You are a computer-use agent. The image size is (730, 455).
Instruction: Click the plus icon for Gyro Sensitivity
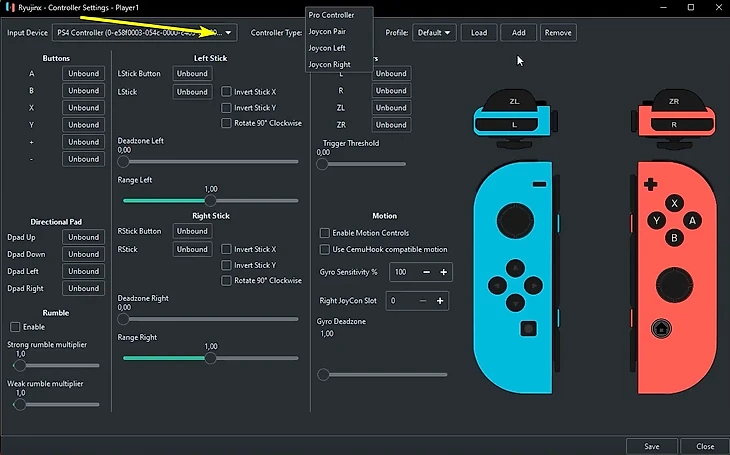[x=443, y=272]
